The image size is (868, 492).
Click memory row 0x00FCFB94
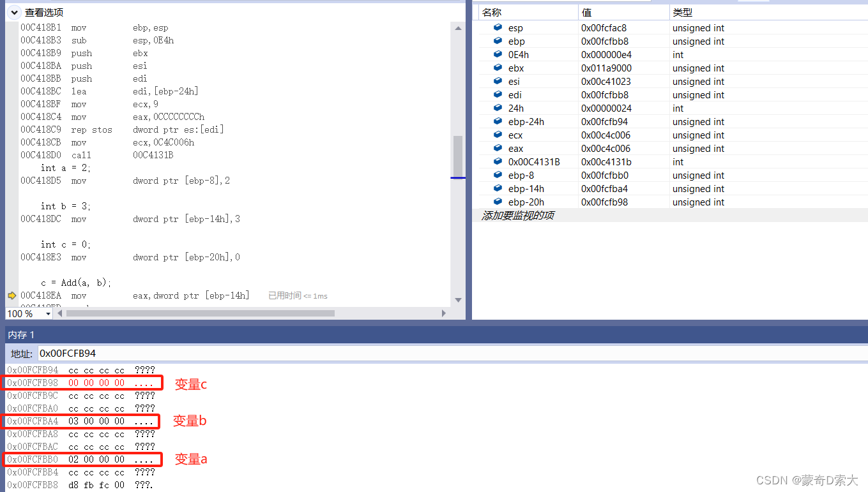click(81, 370)
